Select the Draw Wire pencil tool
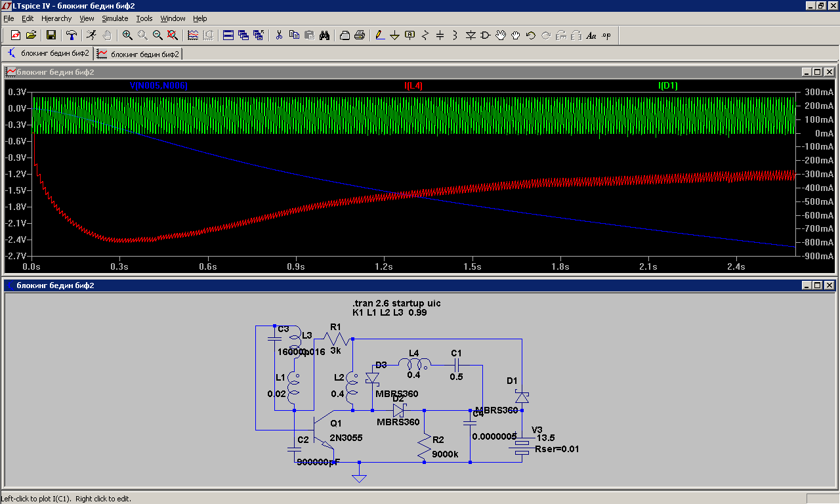Screen dimensions: 840x504 pyautogui.click(x=379, y=35)
